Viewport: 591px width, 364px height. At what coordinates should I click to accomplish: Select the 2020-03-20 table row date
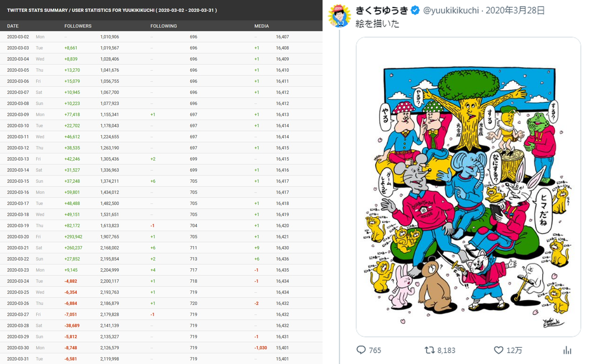click(x=18, y=237)
